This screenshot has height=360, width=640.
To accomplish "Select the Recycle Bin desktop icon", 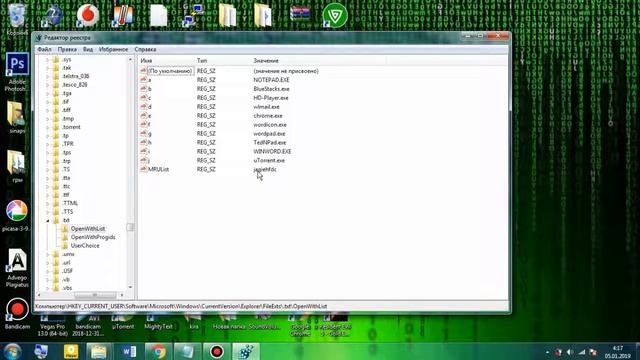I will [17, 18].
